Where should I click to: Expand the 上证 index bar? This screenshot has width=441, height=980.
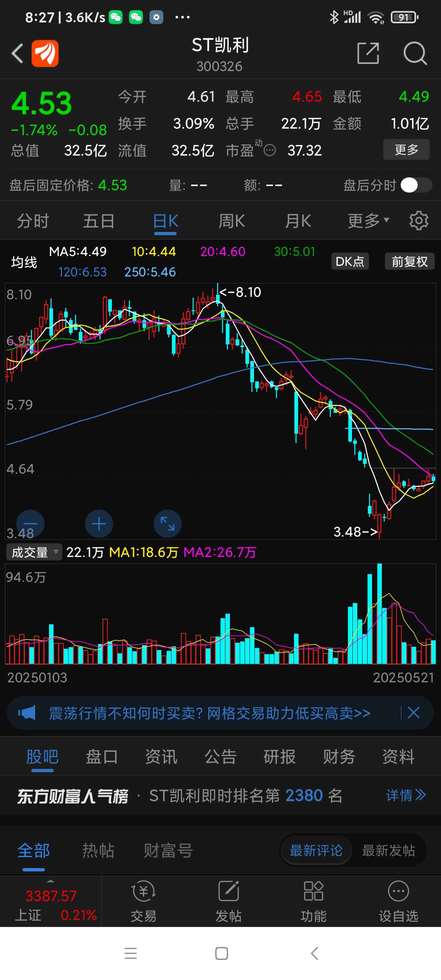click(x=51, y=881)
